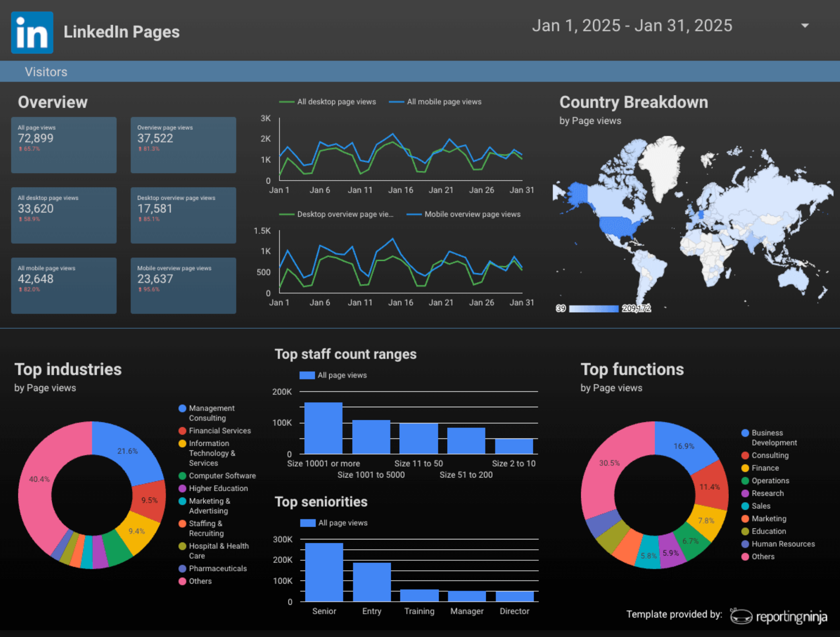This screenshot has height=637, width=840.
Task: Select Research in functions legend
Action: point(763,494)
